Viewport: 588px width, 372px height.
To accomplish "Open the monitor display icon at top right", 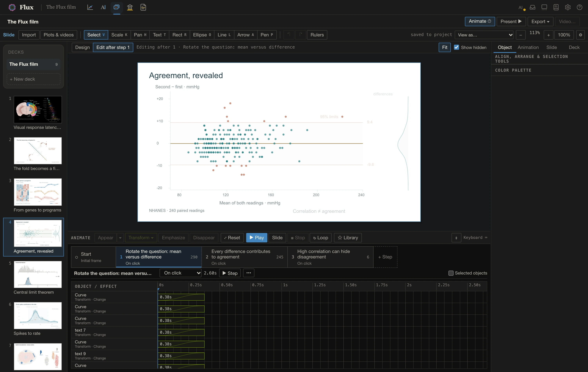I will click(544, 7).
